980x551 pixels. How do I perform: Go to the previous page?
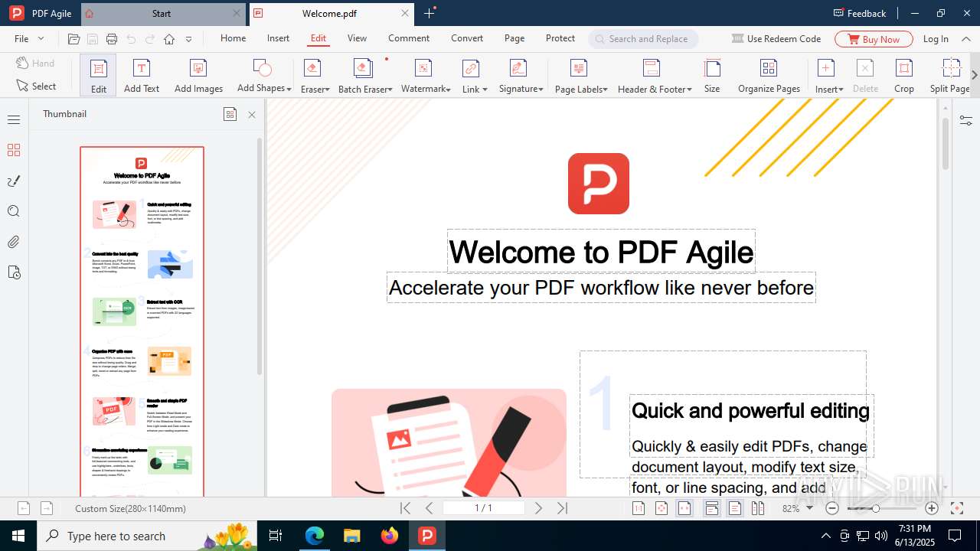(x=429, y=508)
